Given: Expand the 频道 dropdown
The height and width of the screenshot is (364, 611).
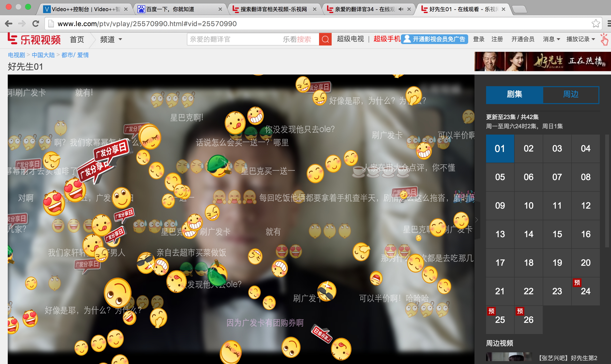Looking at the screenshot, I should pyautogui.click(x=111, y=39).
